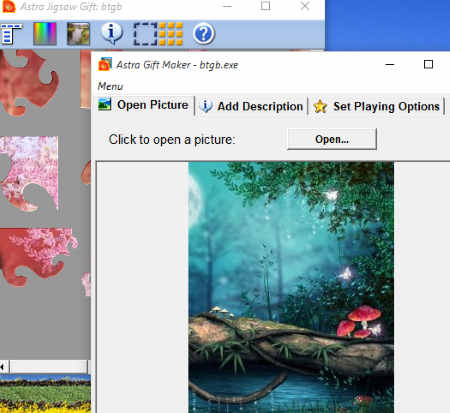Switch to the Add Description tab
The image size is (450, 413).
(251, 106)
